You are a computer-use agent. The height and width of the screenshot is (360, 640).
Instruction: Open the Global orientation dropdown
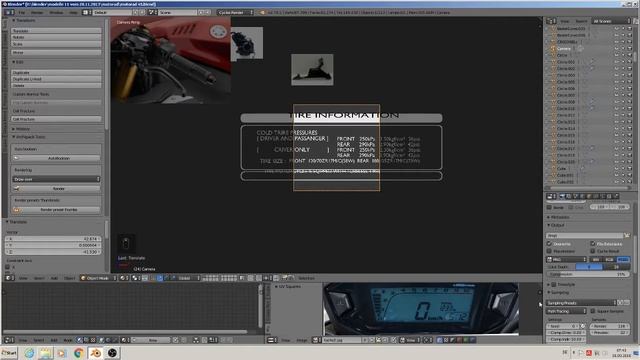[190, 278]
